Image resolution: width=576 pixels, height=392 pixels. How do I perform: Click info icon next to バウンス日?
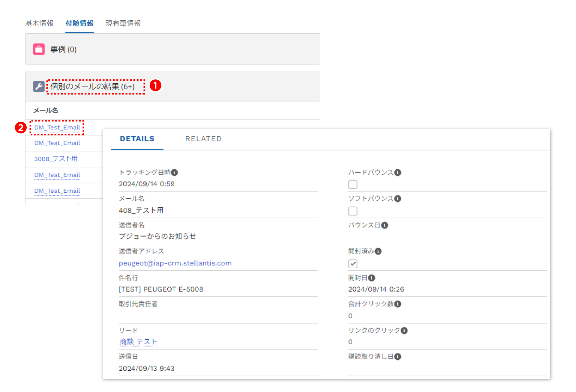385,225
